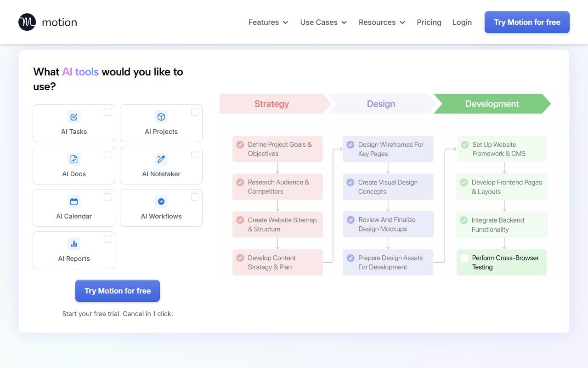The height and width of the screenshot is (368, 588).
Task: Tick the AI Tasks checkbox
Action: (x=107, y=112)
